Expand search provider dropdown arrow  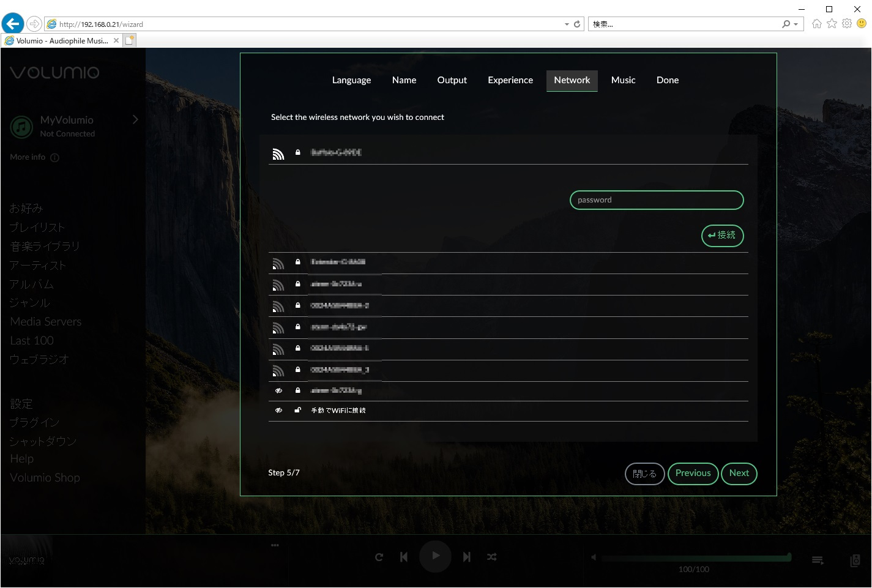(796, 24)
